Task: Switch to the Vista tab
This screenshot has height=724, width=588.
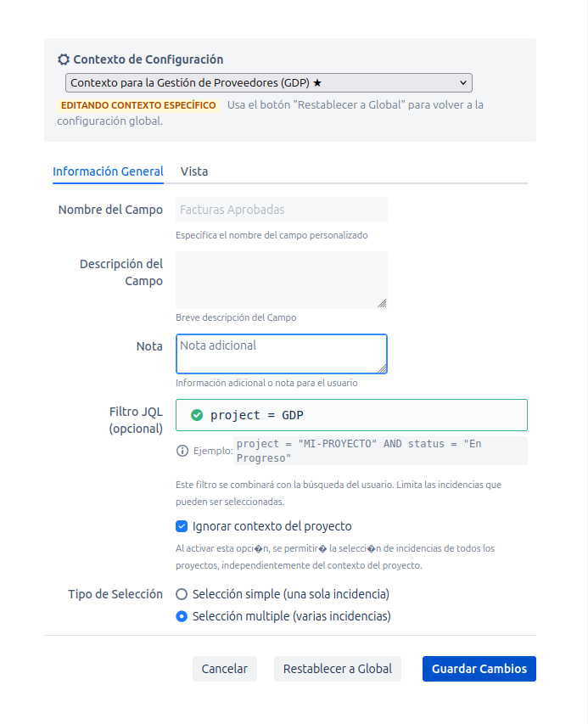Action: tap(194, 171)
